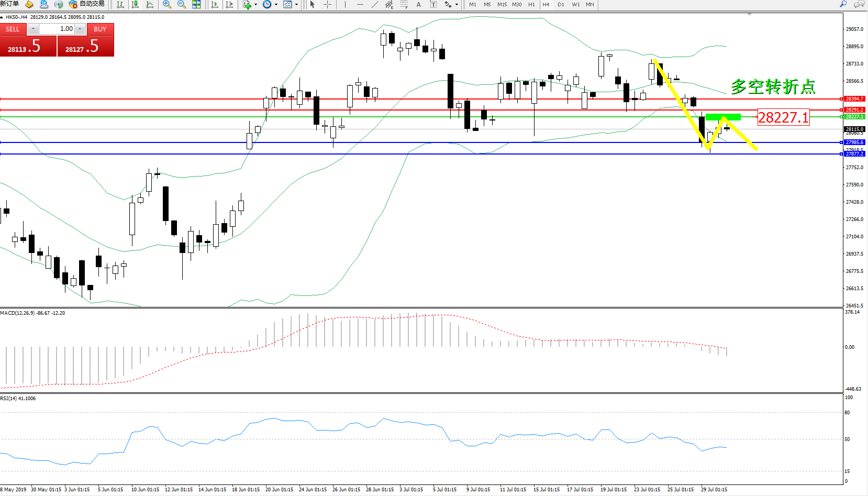
Task: Select the vertical line drawing tool
Action: 345,4
